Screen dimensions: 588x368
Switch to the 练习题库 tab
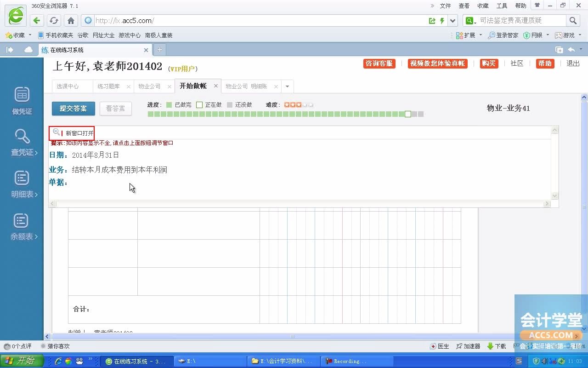108,86
